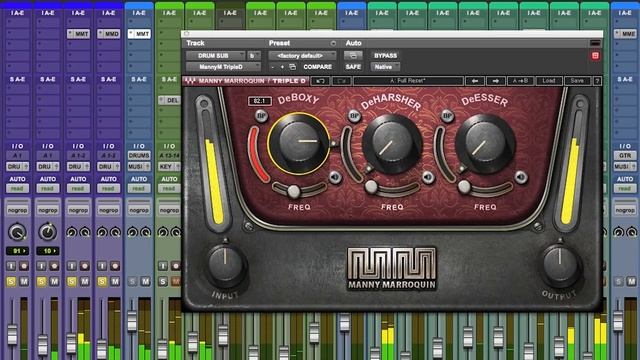Click the minus previous preset button
640x360 pixels.
pyautogui.click(x=273, y=67)
